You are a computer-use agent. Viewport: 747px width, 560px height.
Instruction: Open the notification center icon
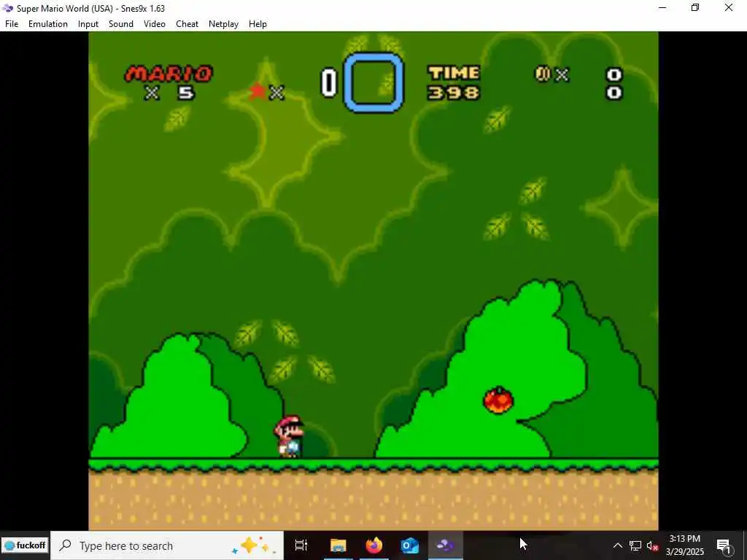click(724, 545)
